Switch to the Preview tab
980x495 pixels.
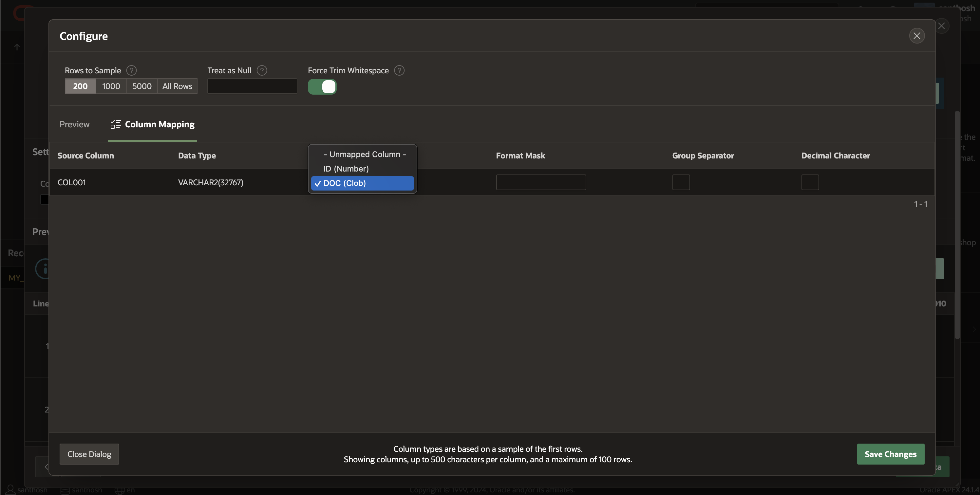pos(75,124)
